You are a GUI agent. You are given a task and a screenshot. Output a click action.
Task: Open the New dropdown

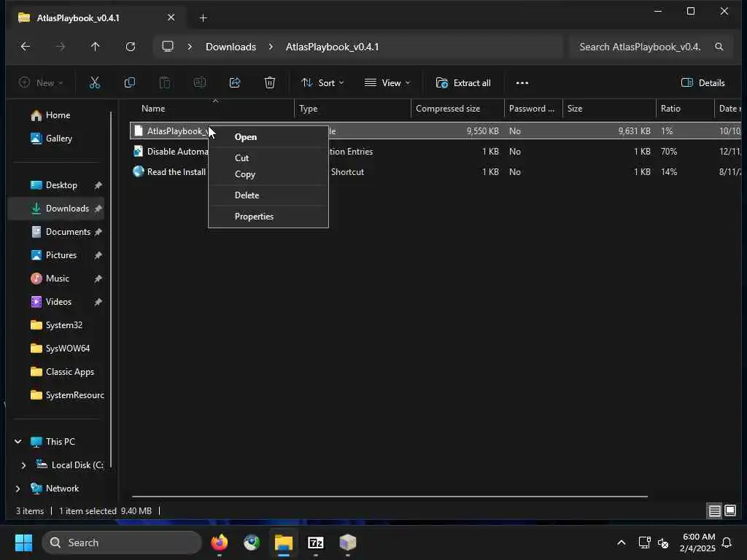[41, 83]
